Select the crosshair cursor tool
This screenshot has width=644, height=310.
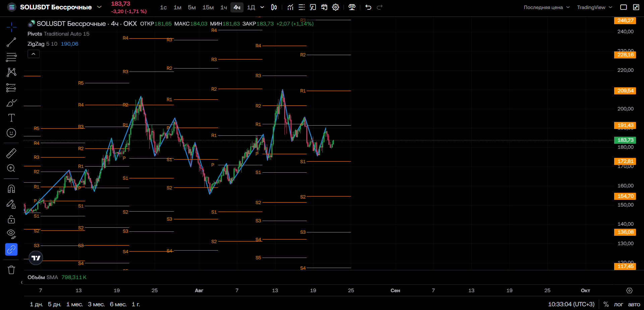(x=11, y=27)
